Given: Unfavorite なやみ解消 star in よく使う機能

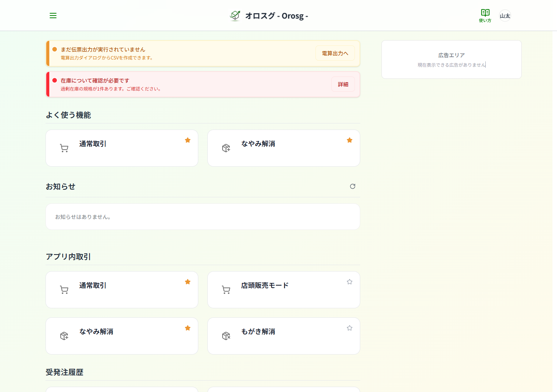Looking at the screenshot, I should coord(350,140).
